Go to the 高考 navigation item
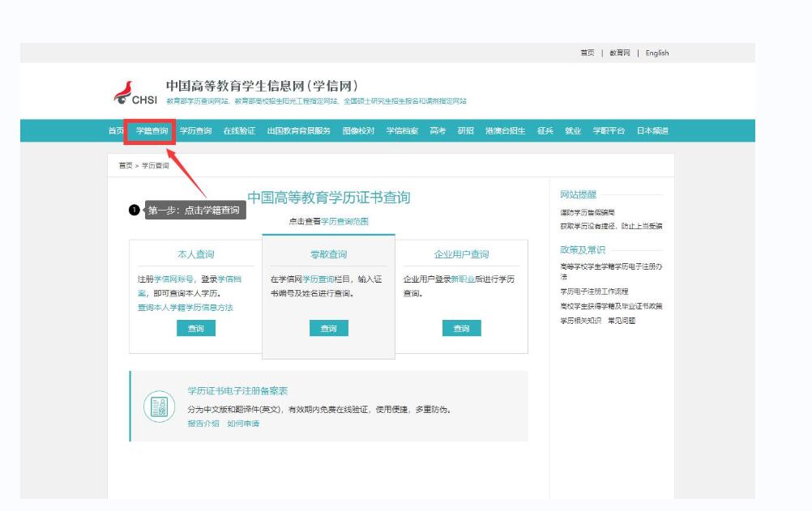This screenshot has width=812, height=511. (x=438, y=130)
